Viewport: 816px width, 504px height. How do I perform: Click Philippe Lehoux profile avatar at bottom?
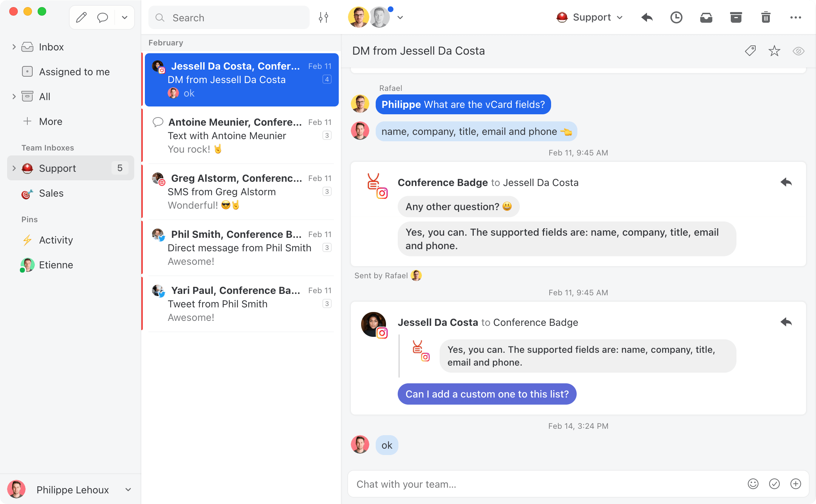(x=16, y=489)
